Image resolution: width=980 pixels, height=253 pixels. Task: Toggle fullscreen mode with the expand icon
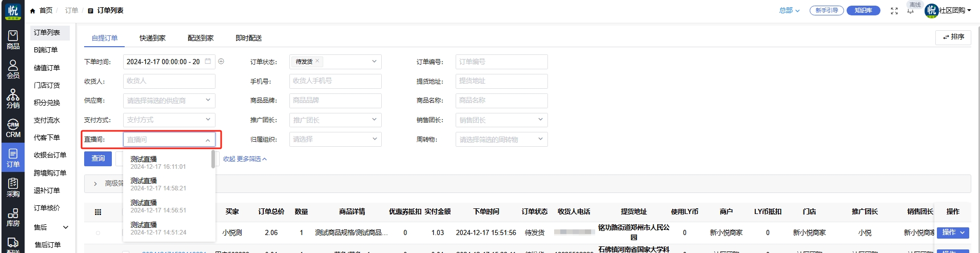(894, 11)
